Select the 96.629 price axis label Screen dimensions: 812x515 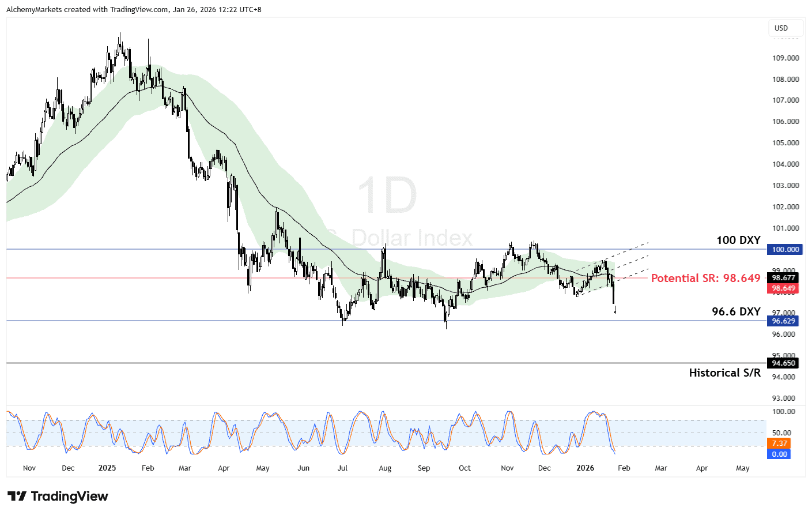point(783,321)
